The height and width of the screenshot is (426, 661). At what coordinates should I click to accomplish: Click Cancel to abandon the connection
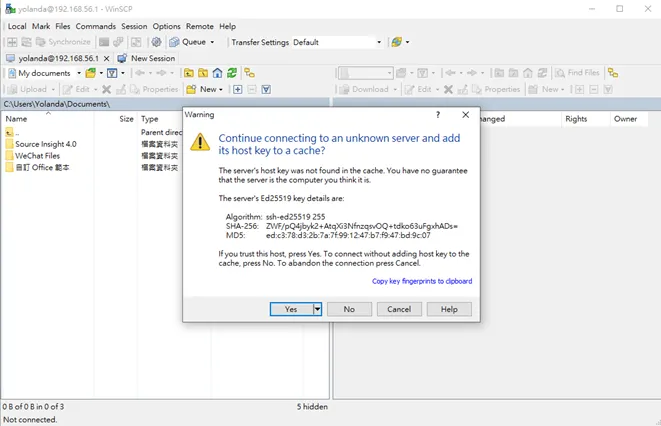(x=399, y=309)
